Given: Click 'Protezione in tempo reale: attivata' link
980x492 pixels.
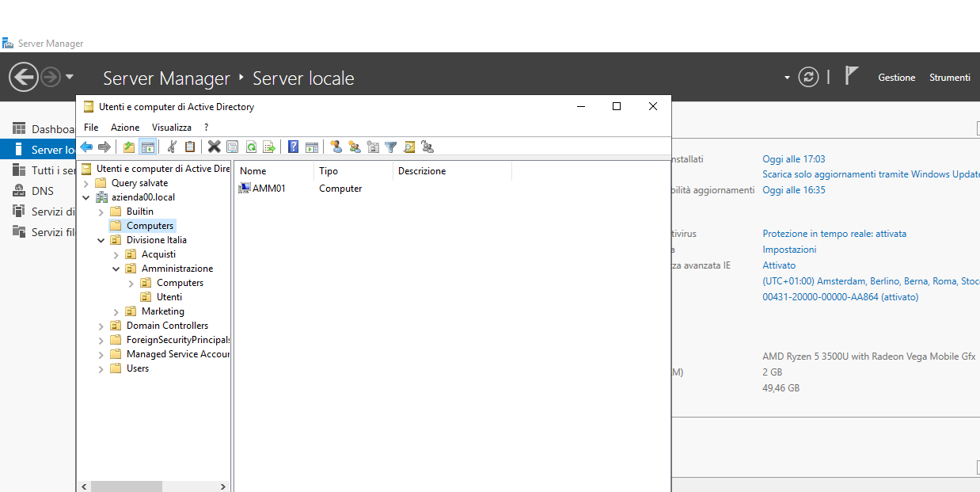Looking at the screenshot, I should (834, 234).
